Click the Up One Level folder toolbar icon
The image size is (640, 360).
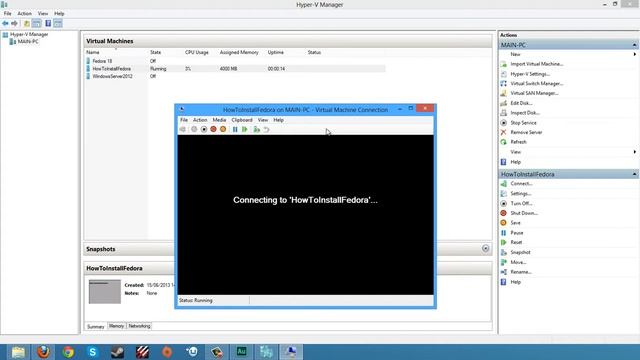click(x=27, y=23)
